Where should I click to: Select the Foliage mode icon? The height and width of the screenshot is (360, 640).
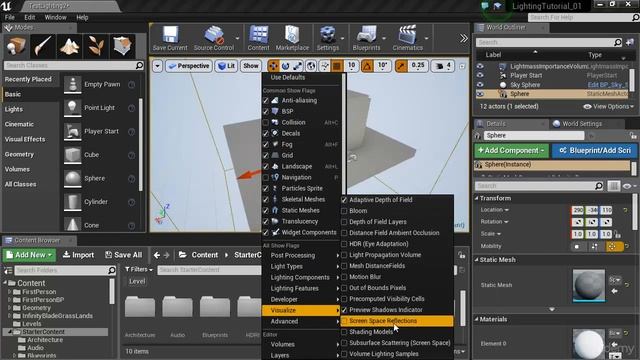(x=96, y=46)
